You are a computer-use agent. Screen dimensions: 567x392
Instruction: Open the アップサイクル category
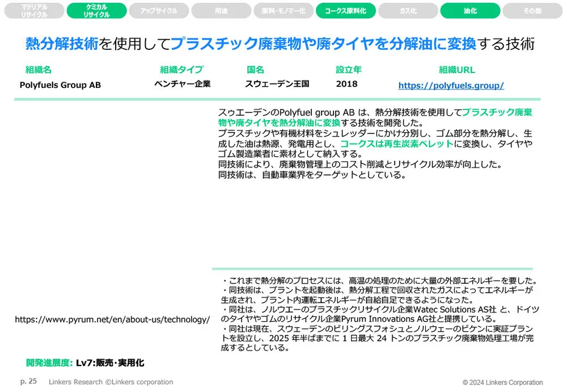coord(159,10)
